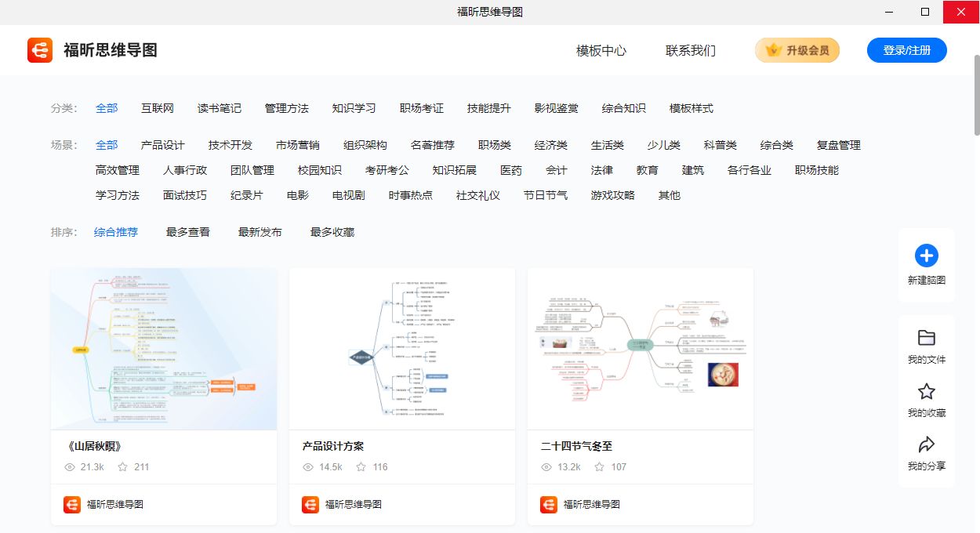The height and width of the screenshot is (533, 980).
Task: Open the 产品设计方案 template title
Action: (333, 445)
